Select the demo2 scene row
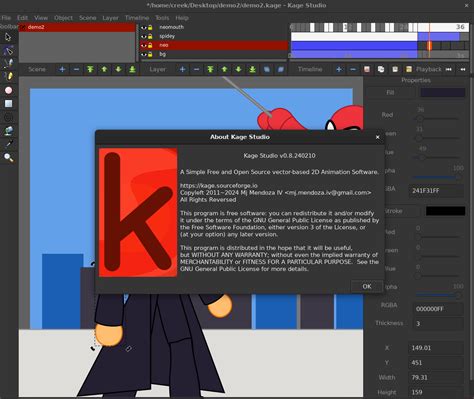This screenshot has width=474, height=399. coord(77,27)
